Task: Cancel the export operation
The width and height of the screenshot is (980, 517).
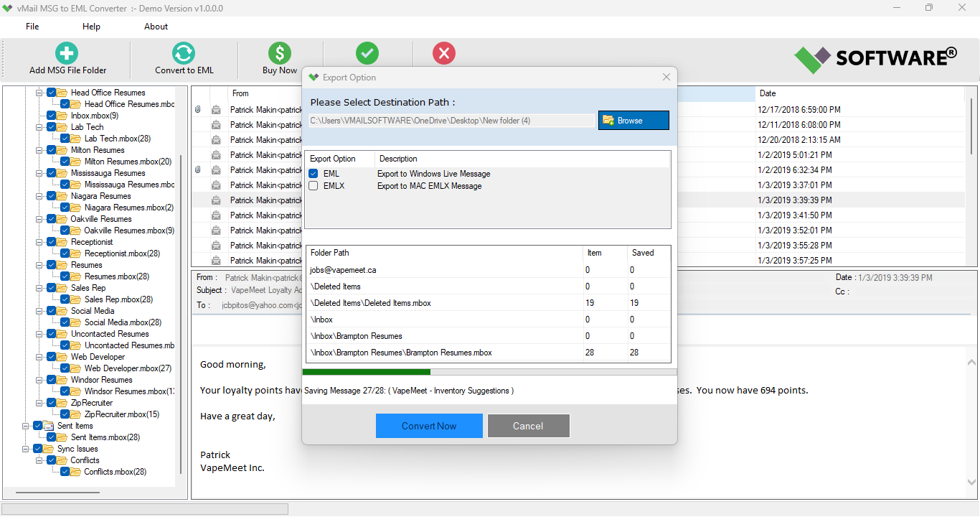Action: (528, 425)
